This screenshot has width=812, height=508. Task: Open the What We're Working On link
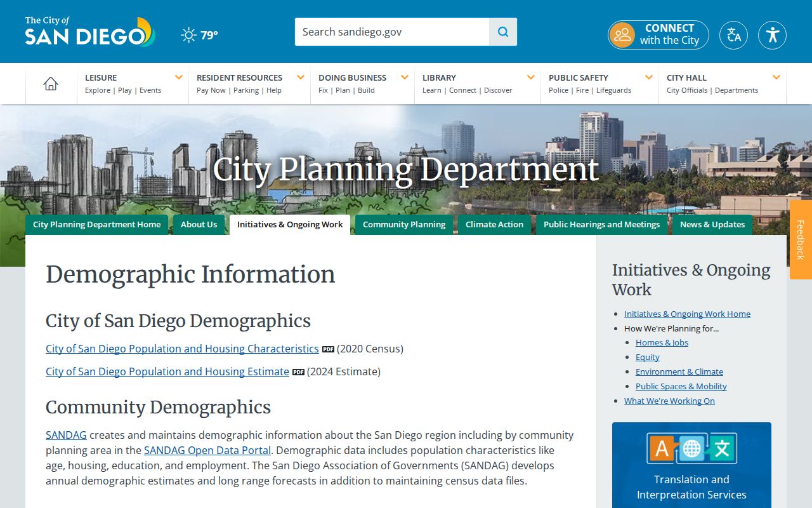coord(669,401)
